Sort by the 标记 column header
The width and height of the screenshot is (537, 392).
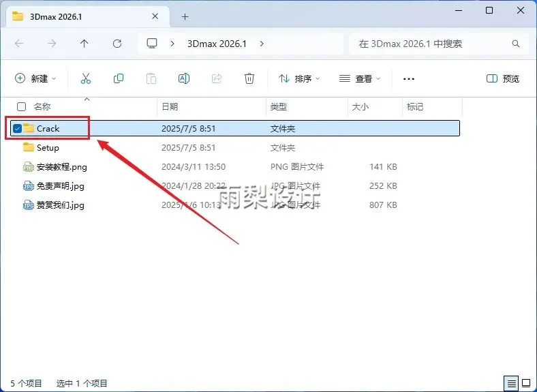[415, 106]
